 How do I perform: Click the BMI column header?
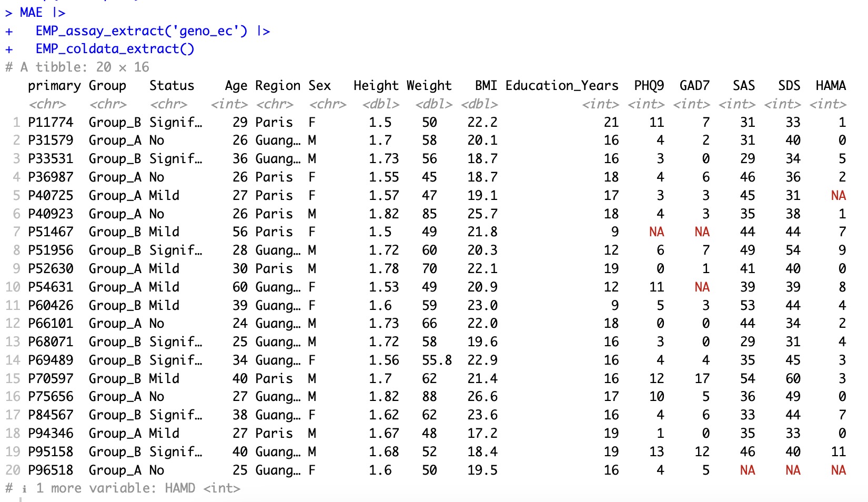click(x=486, y=85)
